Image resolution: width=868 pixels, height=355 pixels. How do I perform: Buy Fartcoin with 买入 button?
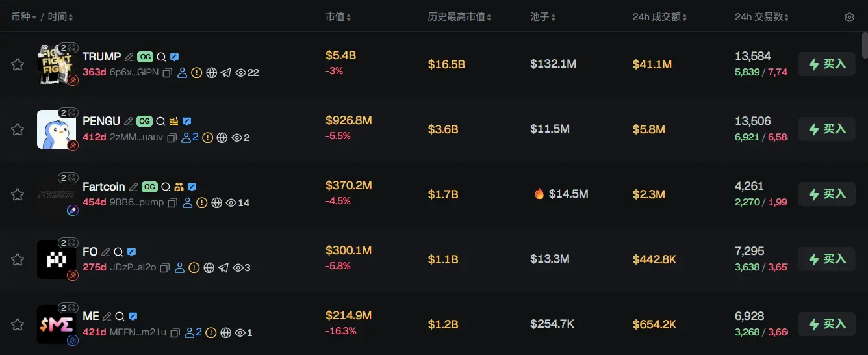826,194
